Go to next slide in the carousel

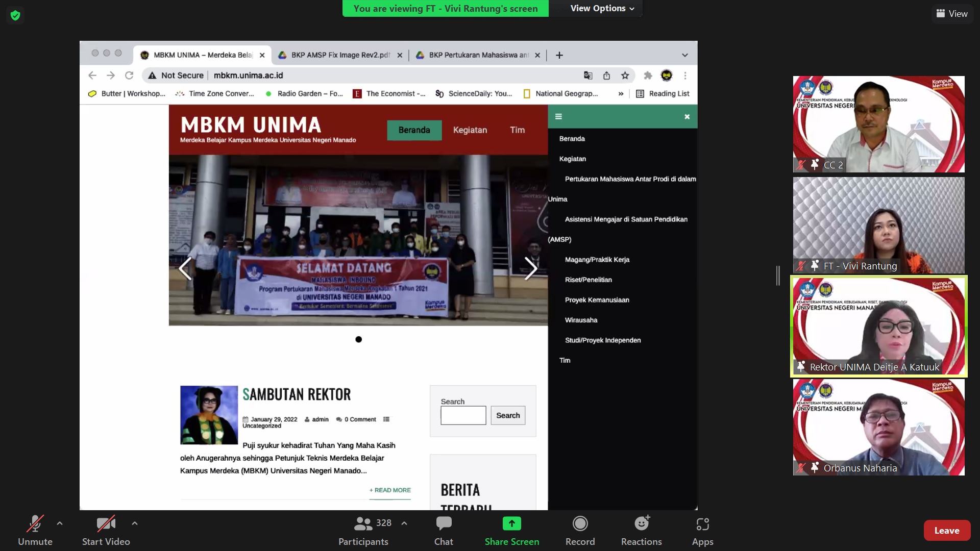531,268
